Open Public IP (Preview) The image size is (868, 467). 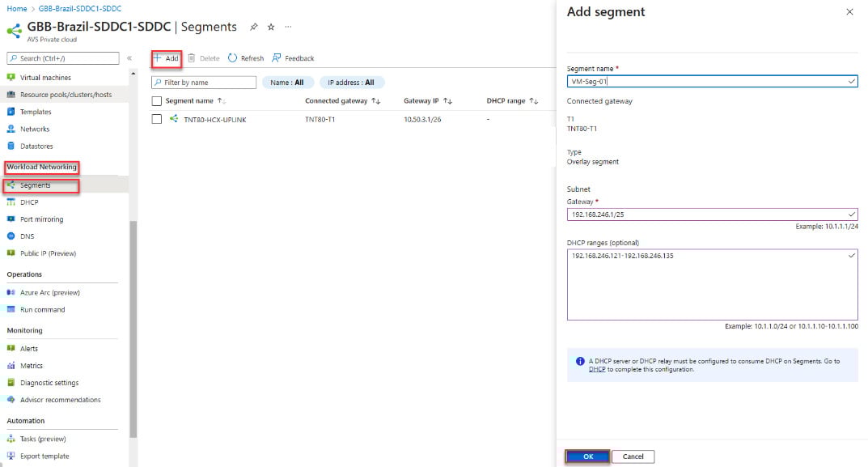[49, 253]
